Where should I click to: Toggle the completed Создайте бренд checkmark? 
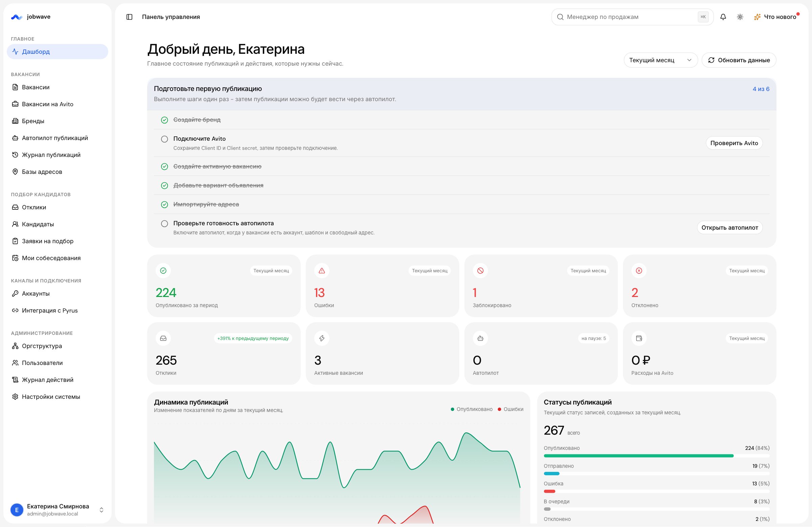point(164,120)
